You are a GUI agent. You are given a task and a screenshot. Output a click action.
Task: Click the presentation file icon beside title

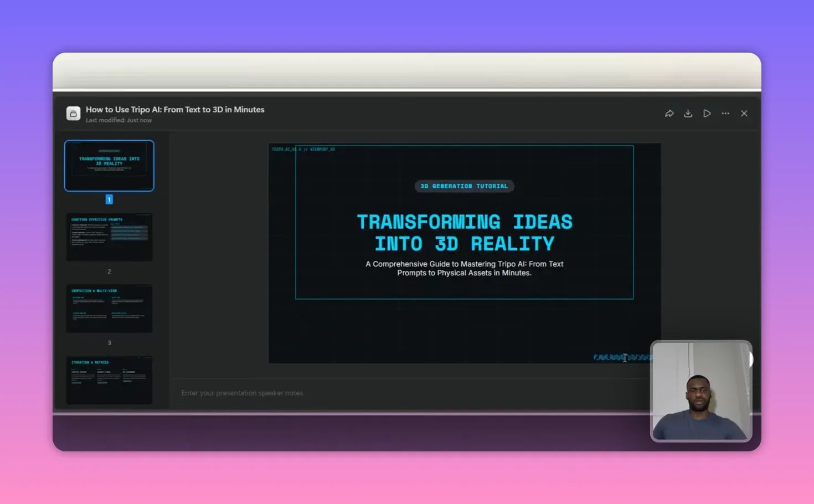pyautogui.click(x=73, y=114)
